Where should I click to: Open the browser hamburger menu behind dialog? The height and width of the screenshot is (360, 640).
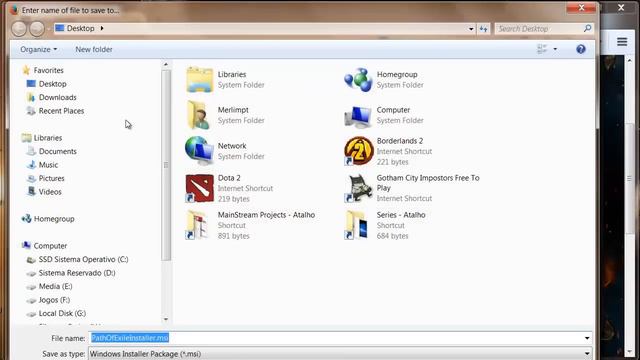[x=622, y=42]
